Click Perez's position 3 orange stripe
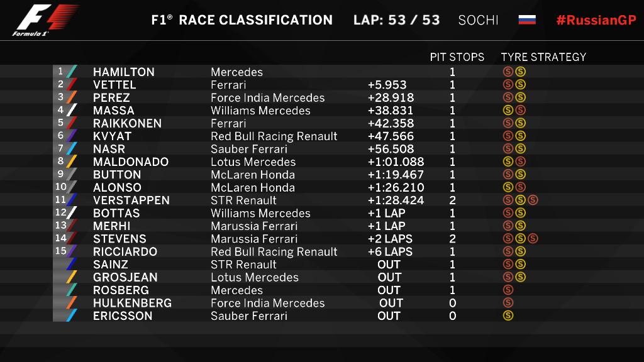Image resolution: width=644 pixels, height=362 pixels. (x=71, y=97)
